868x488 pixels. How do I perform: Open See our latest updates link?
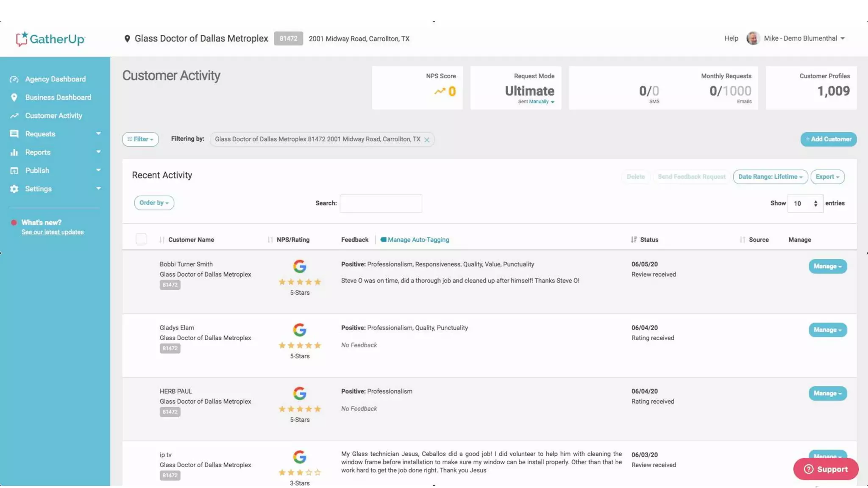click(53, 232)
